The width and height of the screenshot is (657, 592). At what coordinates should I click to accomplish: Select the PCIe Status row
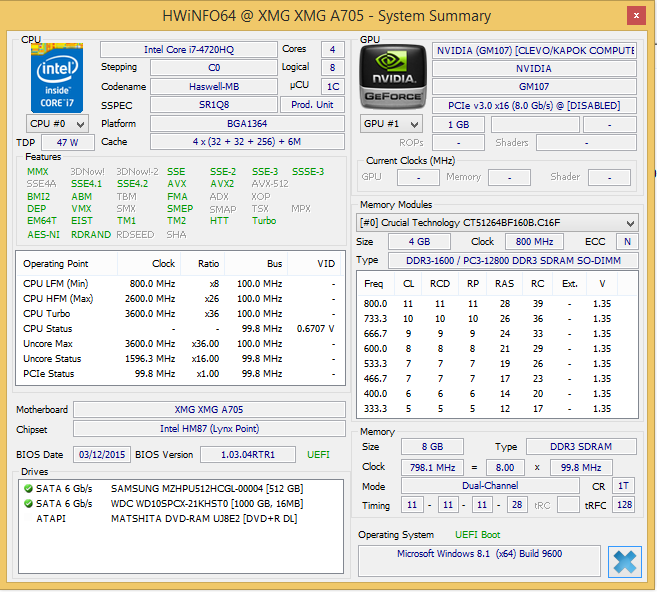(180, 374)
